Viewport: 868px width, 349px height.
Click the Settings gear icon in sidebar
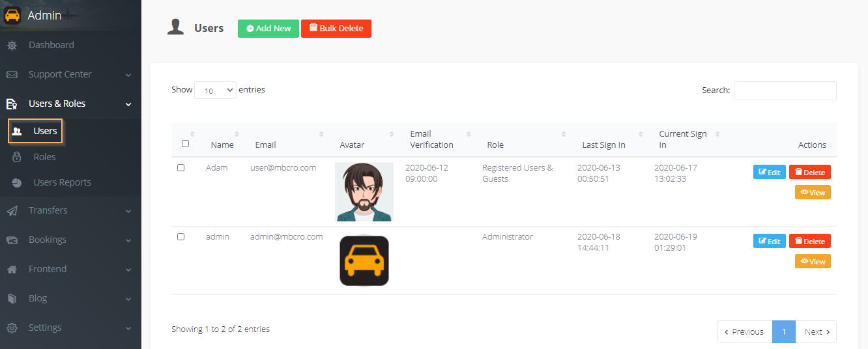pyautogui.click(x=12, y=328)
